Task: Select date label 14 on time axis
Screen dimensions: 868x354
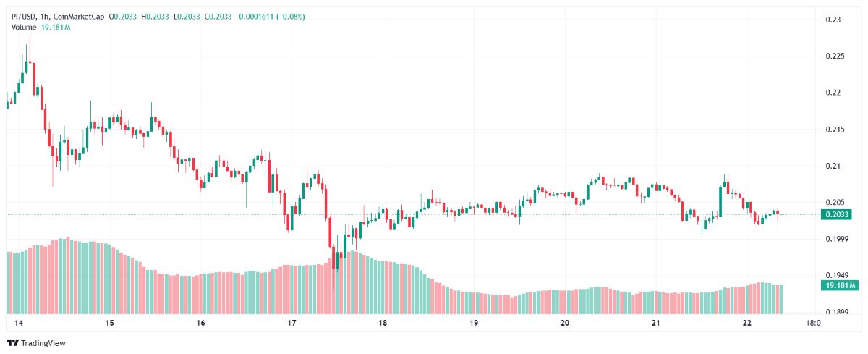Action: pyautogui.click(x=17, y=324)
